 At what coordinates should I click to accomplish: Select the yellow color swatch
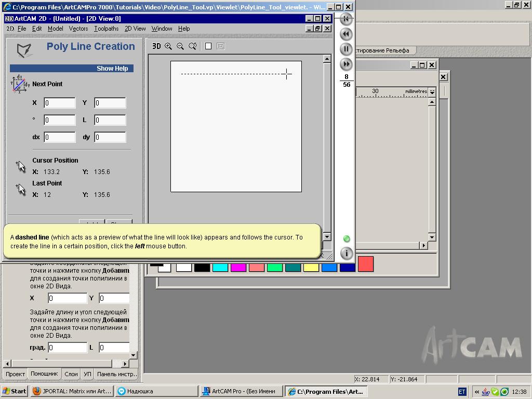coord(311,268)
